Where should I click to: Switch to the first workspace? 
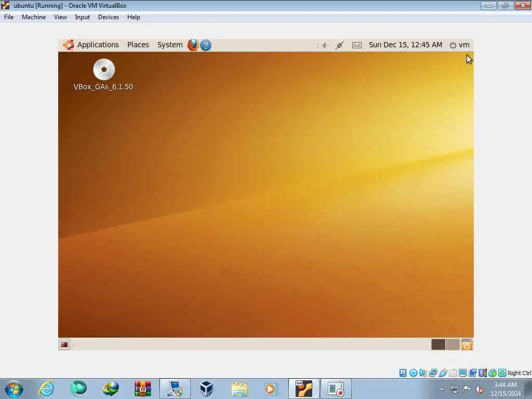438,344
